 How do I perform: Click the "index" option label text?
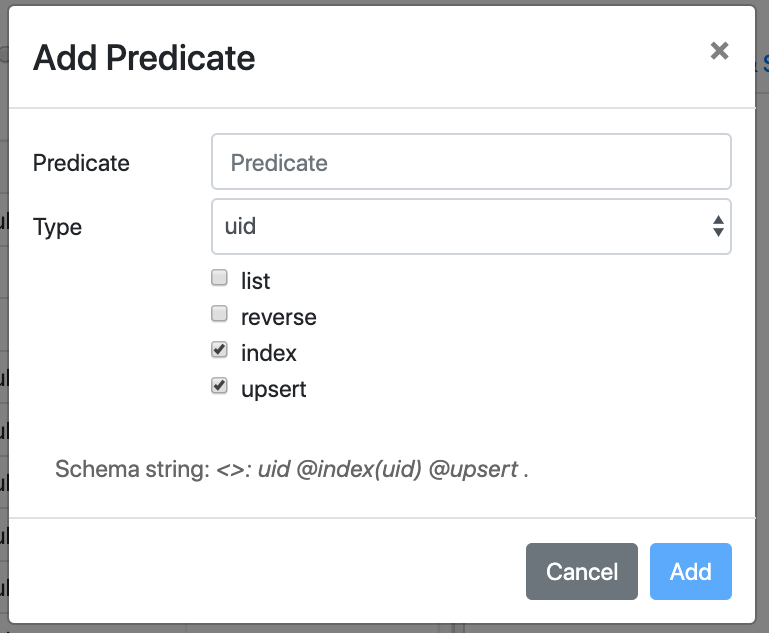(x=269, y=353)
